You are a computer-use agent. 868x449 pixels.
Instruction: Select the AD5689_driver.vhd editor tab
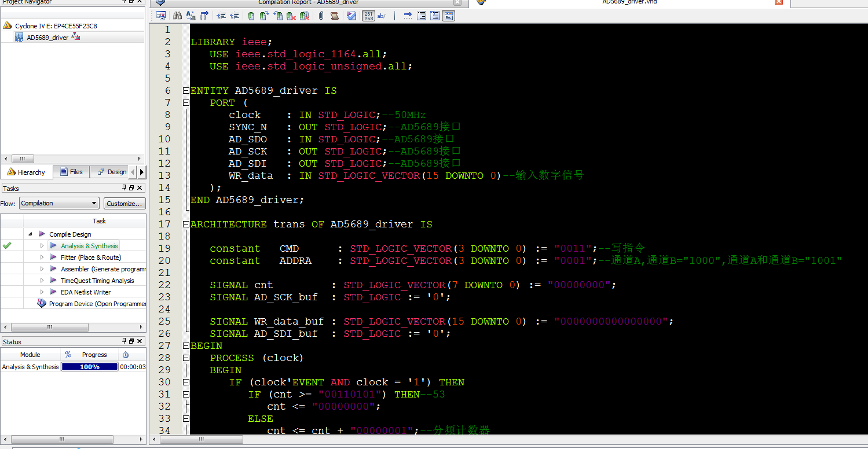(629, 3)
